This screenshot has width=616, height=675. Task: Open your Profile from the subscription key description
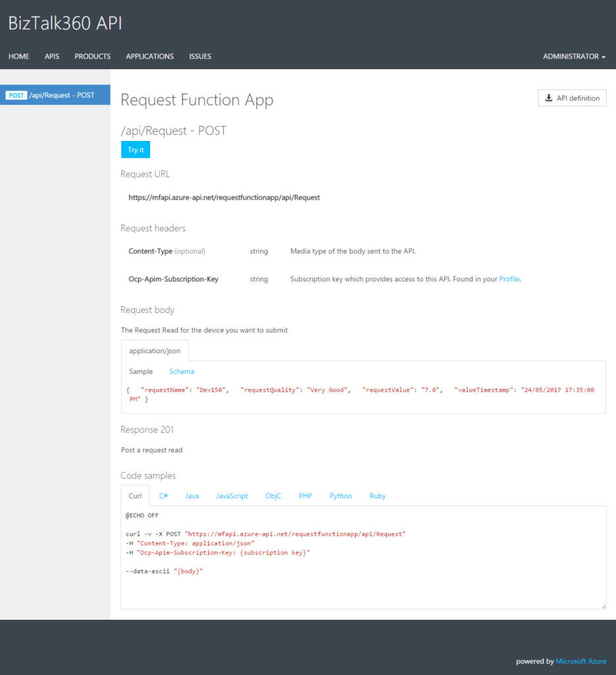pos(510,279)
